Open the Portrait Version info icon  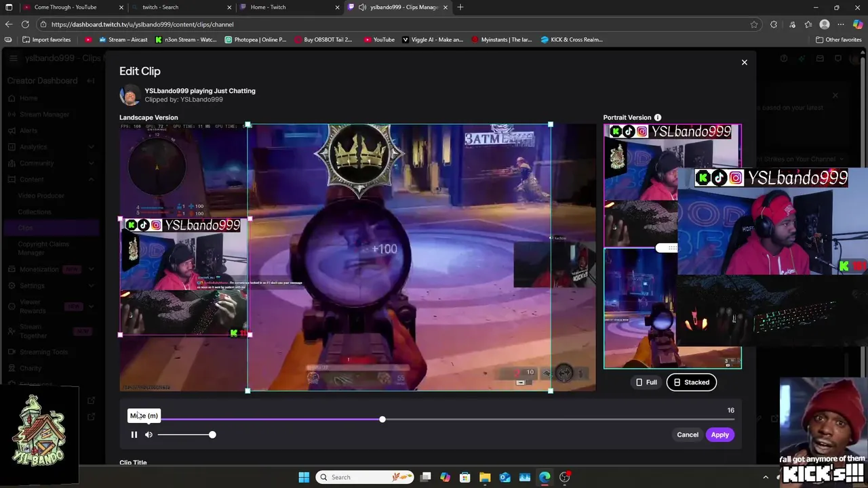(658, 117)
